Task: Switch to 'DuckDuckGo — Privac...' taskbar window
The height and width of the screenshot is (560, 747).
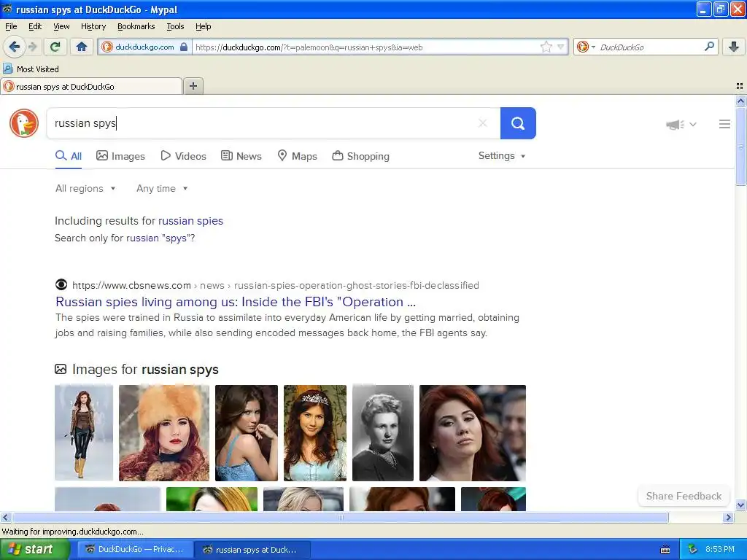Action: [135, 549]
